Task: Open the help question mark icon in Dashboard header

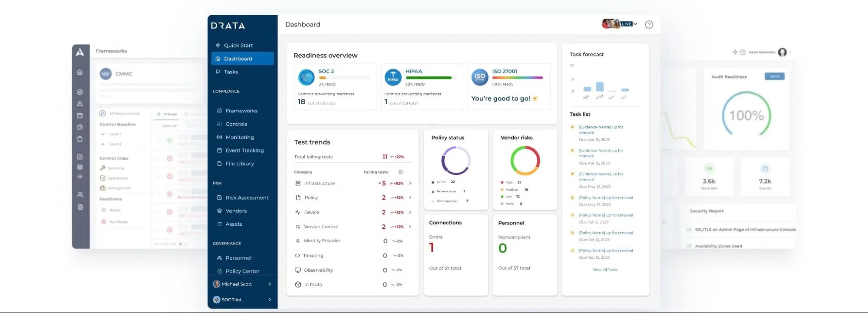Action: pyautogui.click(x=649, y=25)
